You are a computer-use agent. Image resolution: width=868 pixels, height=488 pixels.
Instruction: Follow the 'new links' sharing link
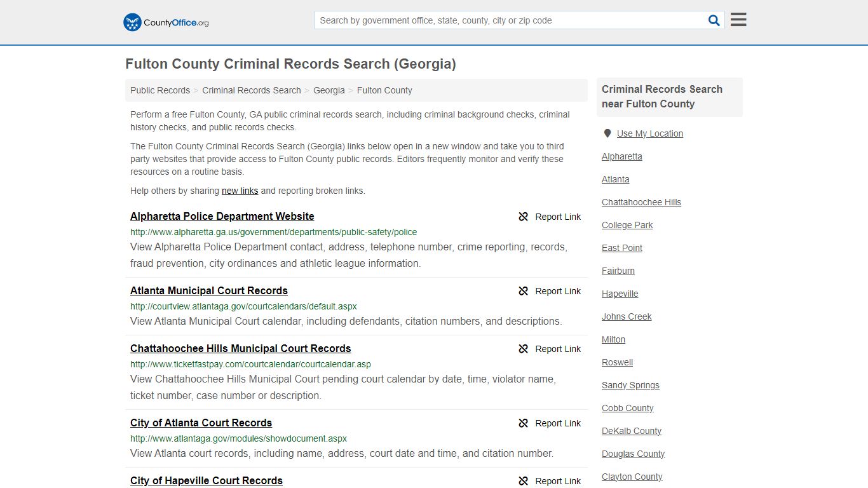pyautogui.click(x=240, y=191)
